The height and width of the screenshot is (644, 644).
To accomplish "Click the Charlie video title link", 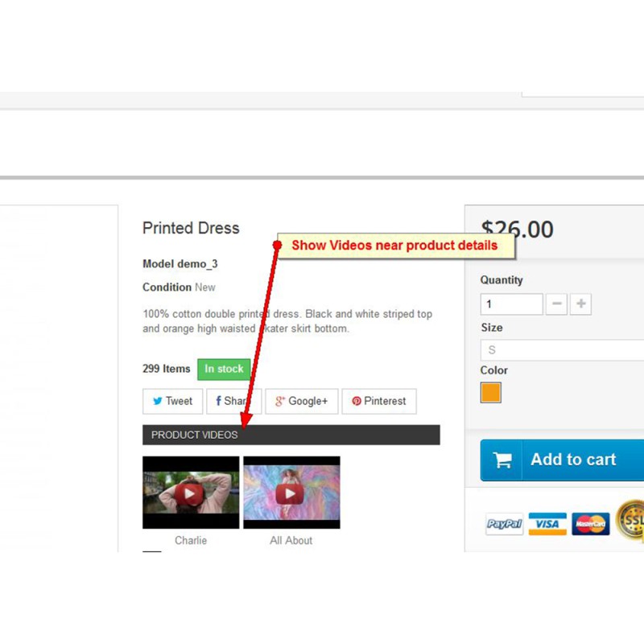I will pos(191,540).
